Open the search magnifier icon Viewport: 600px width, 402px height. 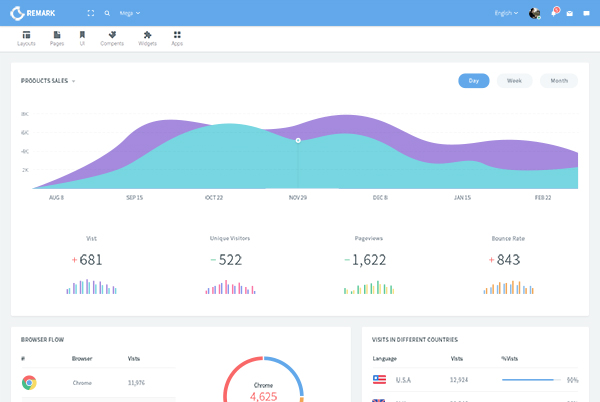pyautogui.click(x=107, y=13)
